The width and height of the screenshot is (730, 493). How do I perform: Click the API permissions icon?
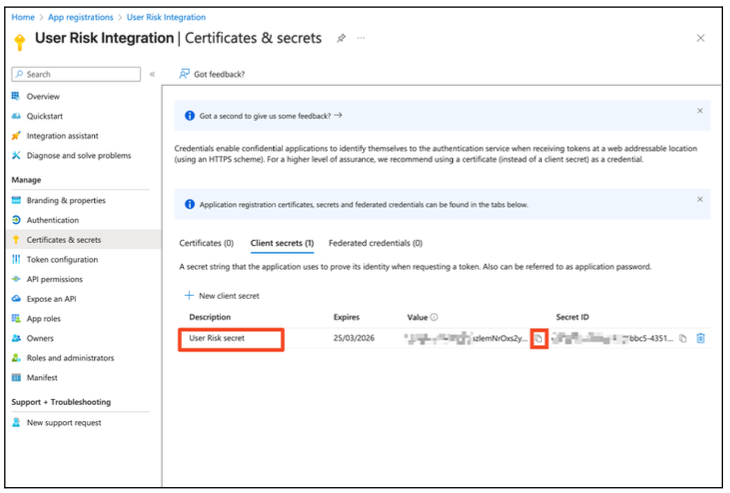[16, 279]
